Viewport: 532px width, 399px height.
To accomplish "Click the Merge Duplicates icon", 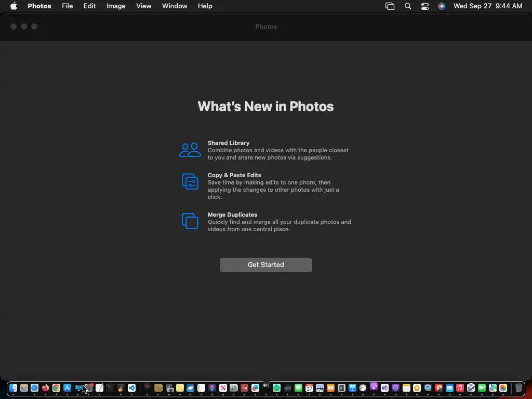I will click(190, 221).
